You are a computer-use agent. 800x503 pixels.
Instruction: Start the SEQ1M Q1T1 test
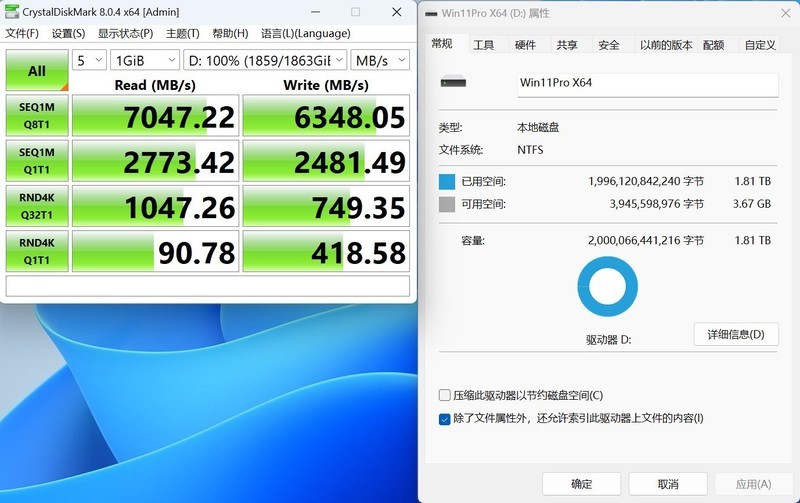point(37,161)
